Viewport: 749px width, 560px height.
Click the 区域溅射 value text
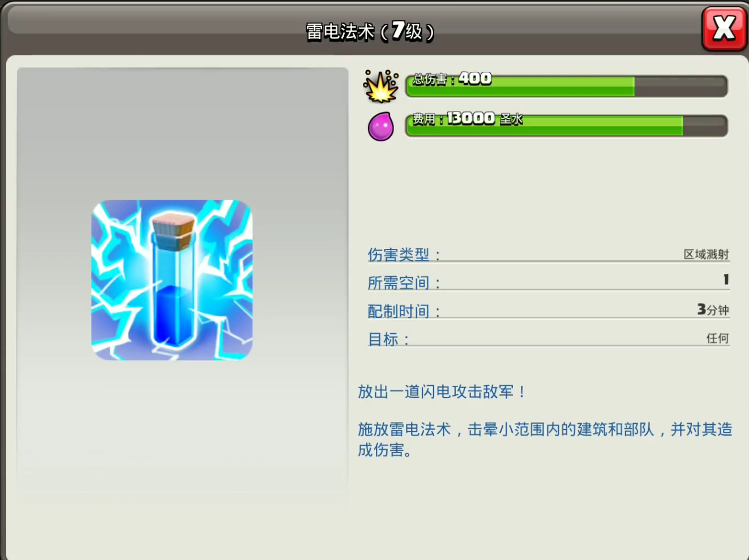[706, 255]
